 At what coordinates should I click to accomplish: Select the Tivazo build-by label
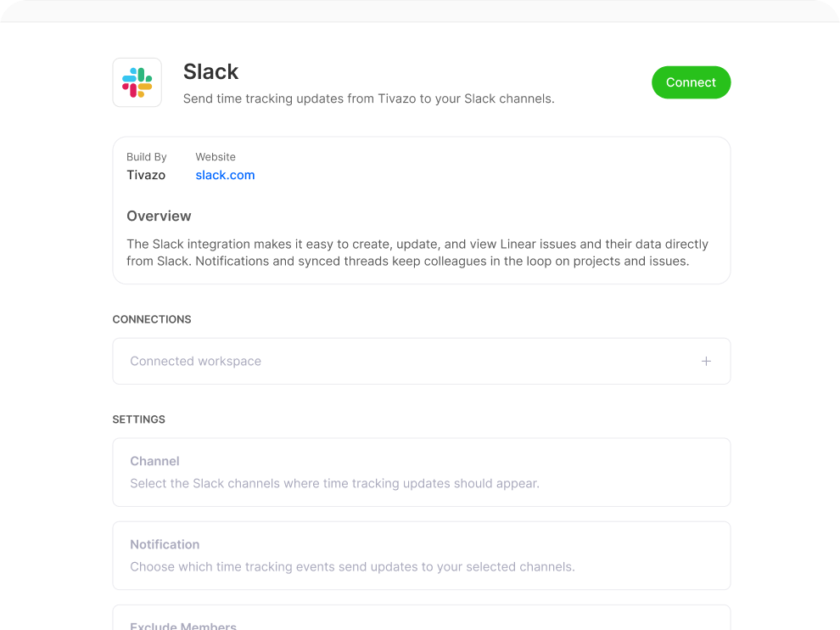(145, 175)
